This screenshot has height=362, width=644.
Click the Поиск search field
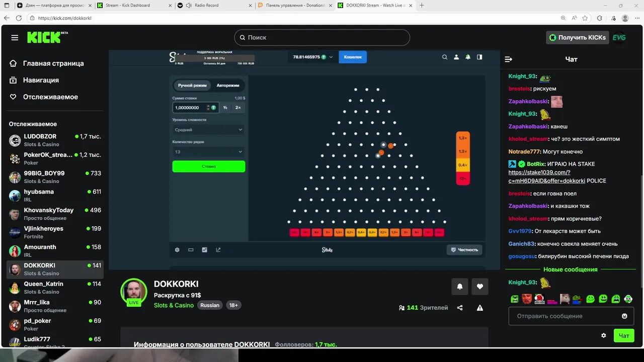click(x=322, y=38)
